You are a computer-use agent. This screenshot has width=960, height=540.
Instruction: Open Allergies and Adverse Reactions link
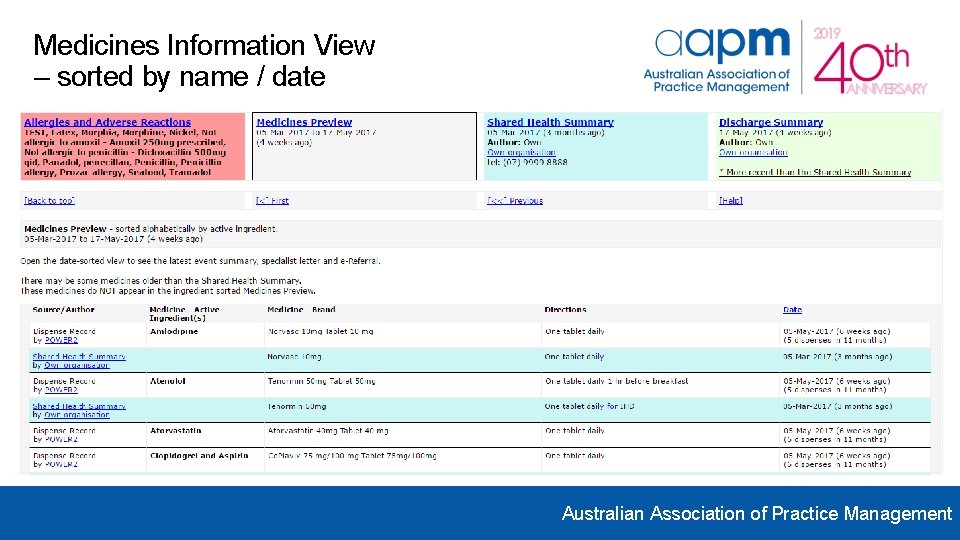[x=107, y=122]
